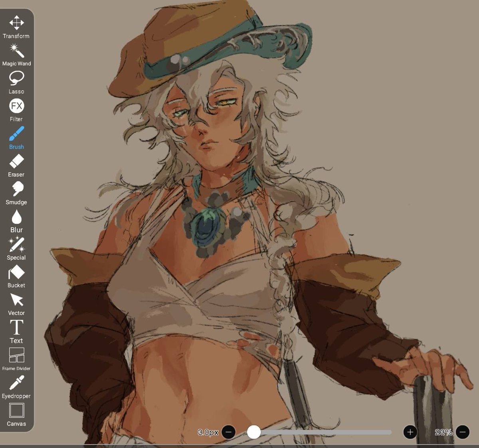Add text with the Text tool
Image resolution: width=479 pixels, height=448 pixels.
(x=16, y=332)
